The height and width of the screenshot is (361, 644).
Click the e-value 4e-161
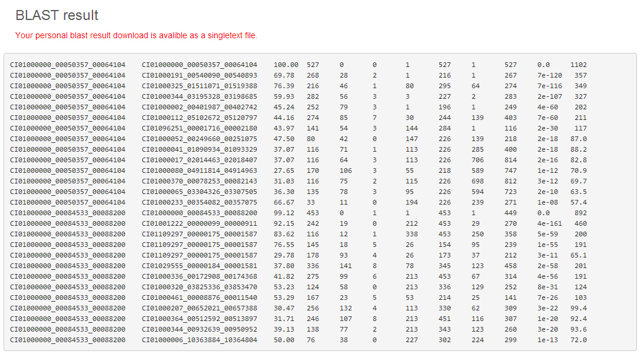click(x=549, y=223)
